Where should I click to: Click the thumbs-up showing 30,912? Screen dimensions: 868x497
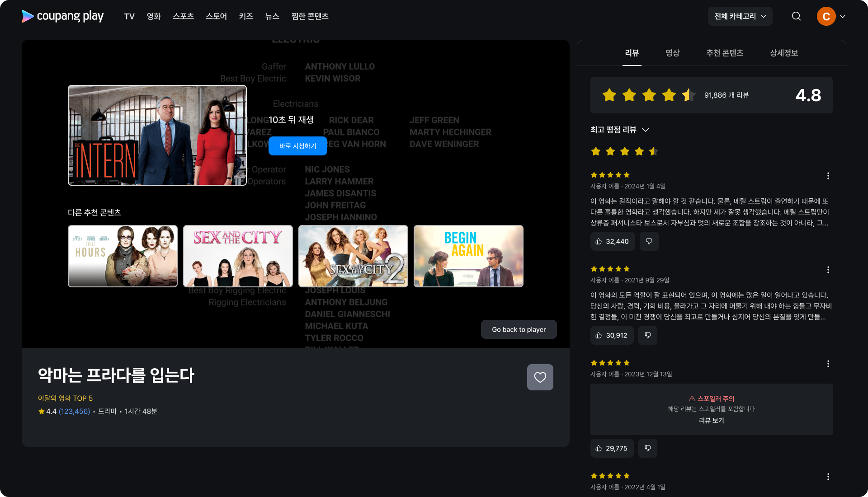(x=611, y=335)
